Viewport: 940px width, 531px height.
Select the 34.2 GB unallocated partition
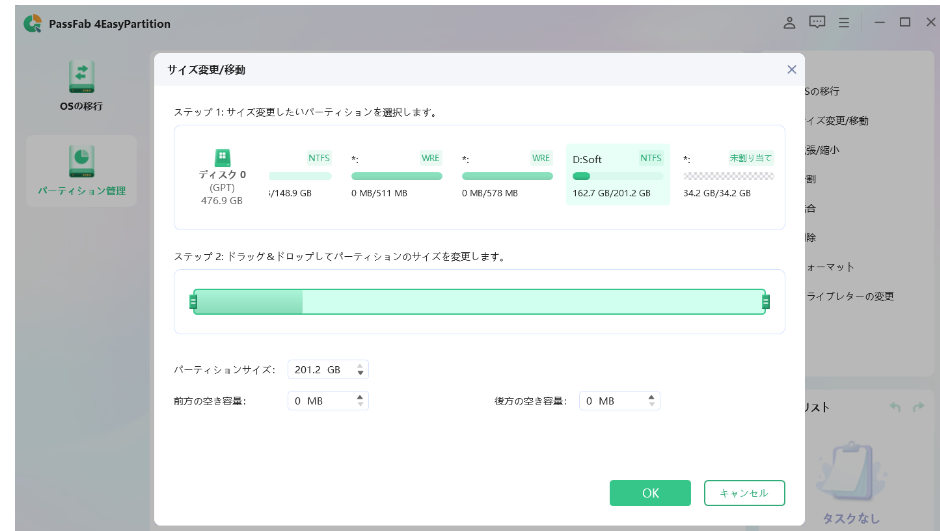[x=728, y=173]
